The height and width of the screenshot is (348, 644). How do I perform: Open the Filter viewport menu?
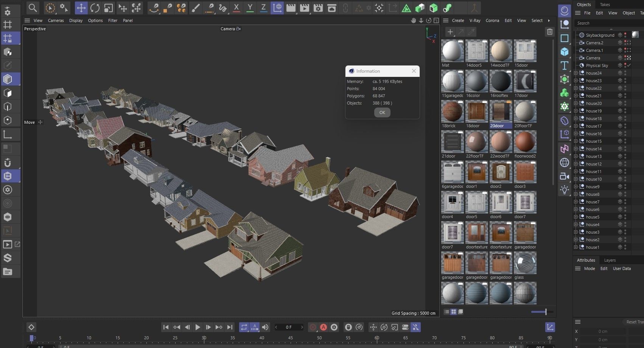click(113, 20)
